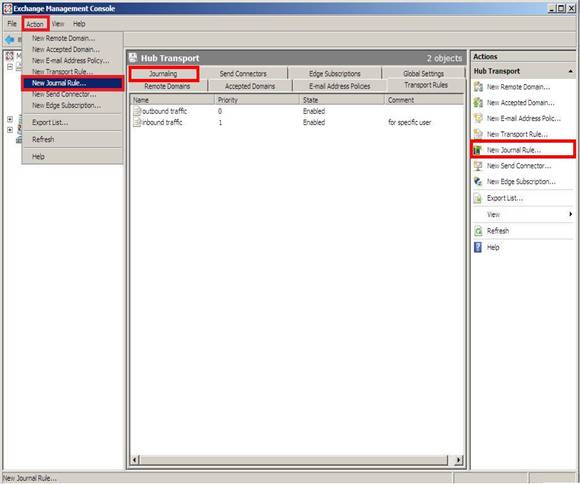Click the Refresh icon in Actions pane
This screenshot has height=484, width=580.
coord(478,231)
